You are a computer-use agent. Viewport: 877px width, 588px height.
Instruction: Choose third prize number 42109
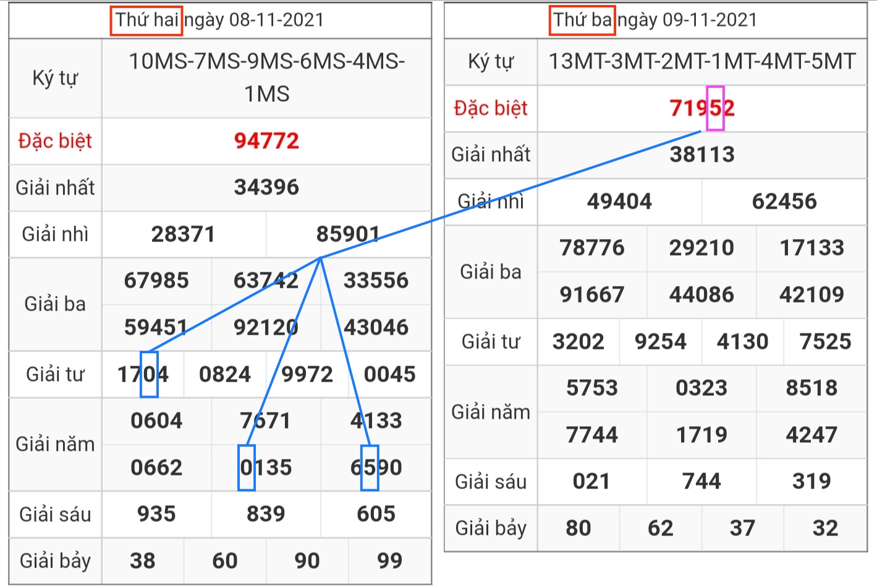(812, 295)
